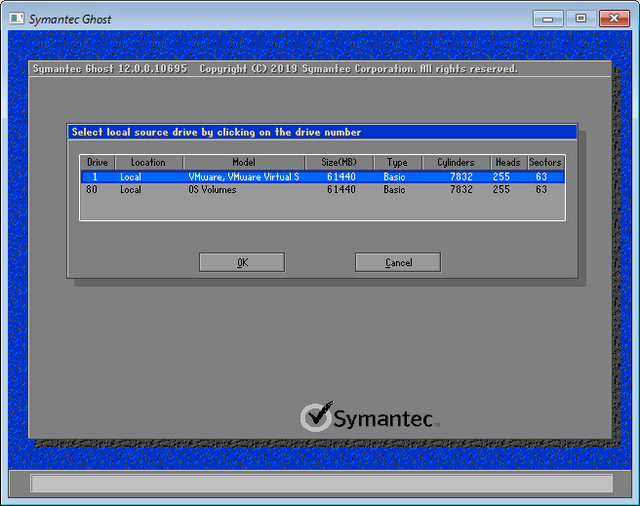Click the Size(MB) column header

(x=339, y=162)
